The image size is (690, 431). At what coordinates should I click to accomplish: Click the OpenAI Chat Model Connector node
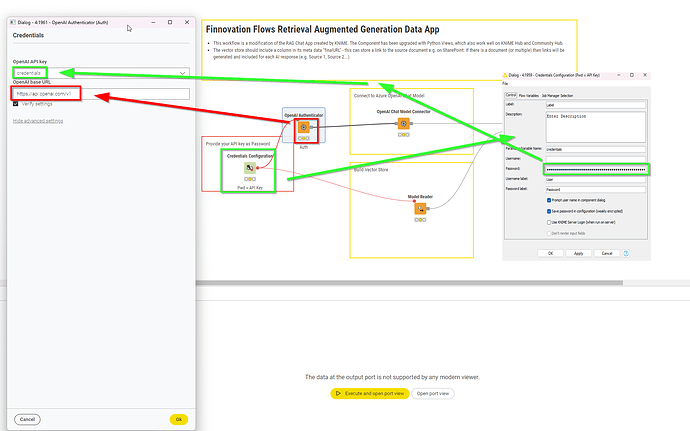click(404, 124)
